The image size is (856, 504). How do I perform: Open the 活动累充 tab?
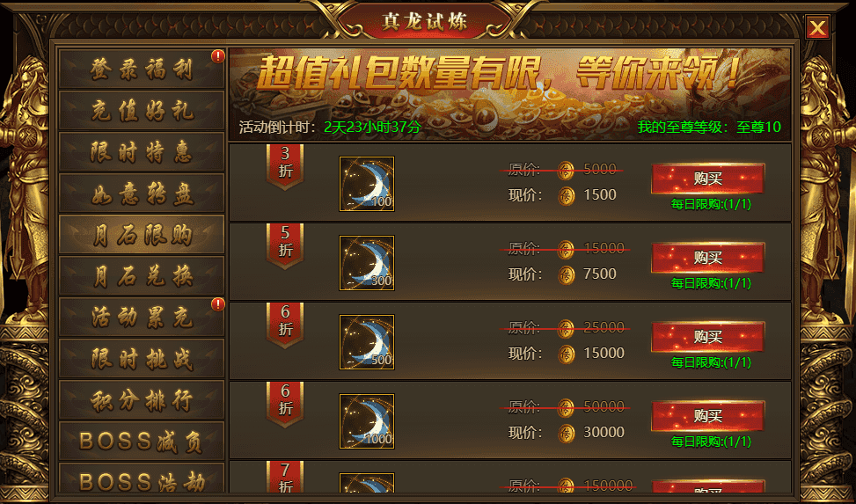click(142, 318)
